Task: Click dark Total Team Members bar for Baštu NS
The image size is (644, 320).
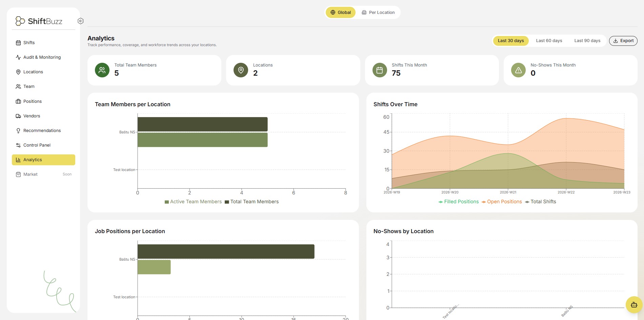Action: click(203, 124)
